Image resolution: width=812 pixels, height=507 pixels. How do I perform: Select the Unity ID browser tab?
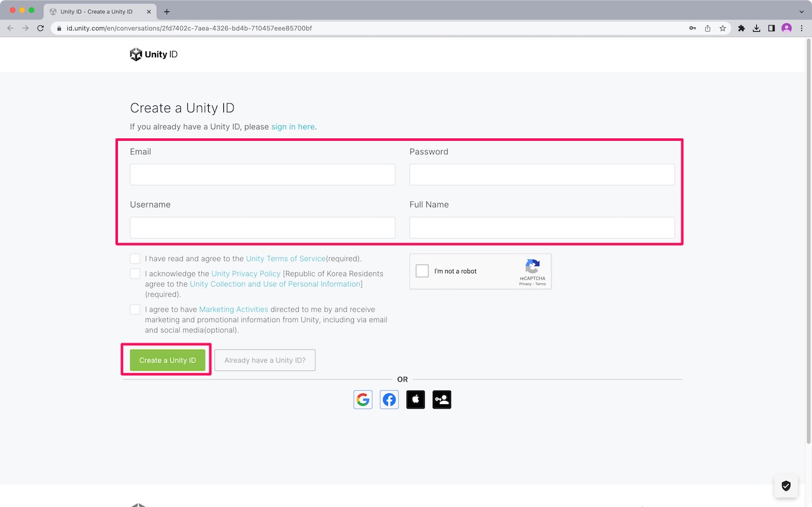(x=100, y=11)
